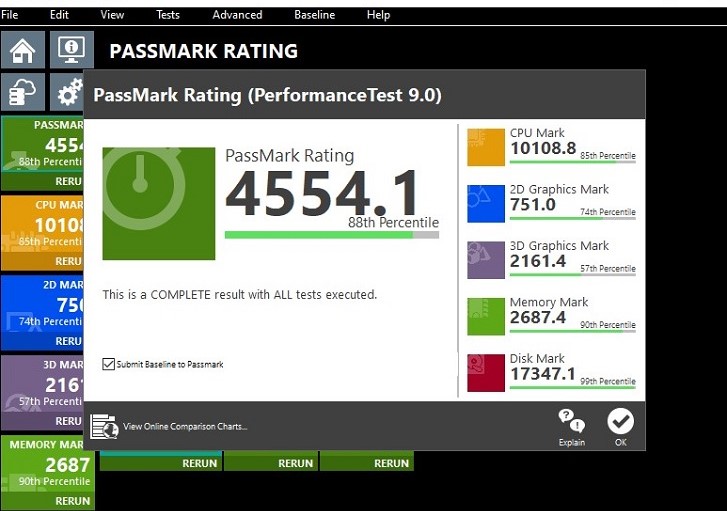Click the 2D Graphics Mark 74th Percentile label
Screen dimensions: 727x511
(608, 212)
